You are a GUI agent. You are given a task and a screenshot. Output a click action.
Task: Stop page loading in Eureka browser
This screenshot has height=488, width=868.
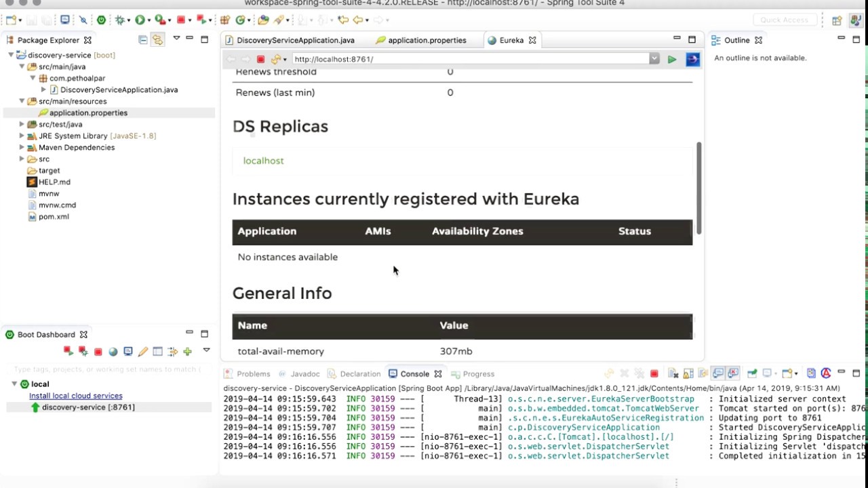point(260,59)
